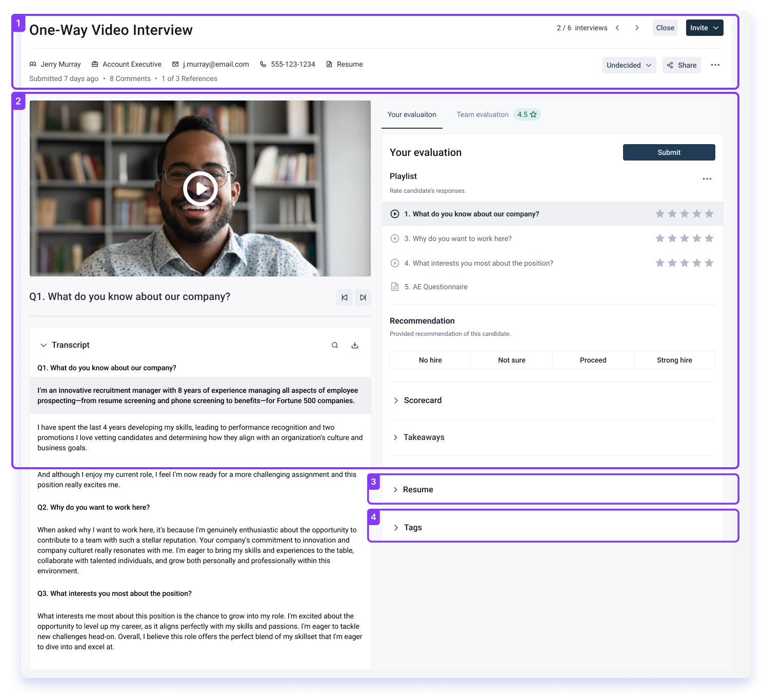The height and width of the screenshot is (700, 762).
Task: Select the No hire recommendation
Action: (430, 360)
